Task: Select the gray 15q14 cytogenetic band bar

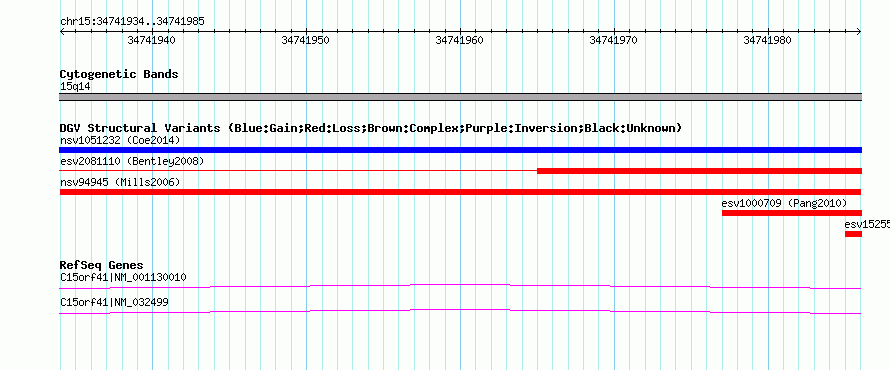Action: point(460,97)
